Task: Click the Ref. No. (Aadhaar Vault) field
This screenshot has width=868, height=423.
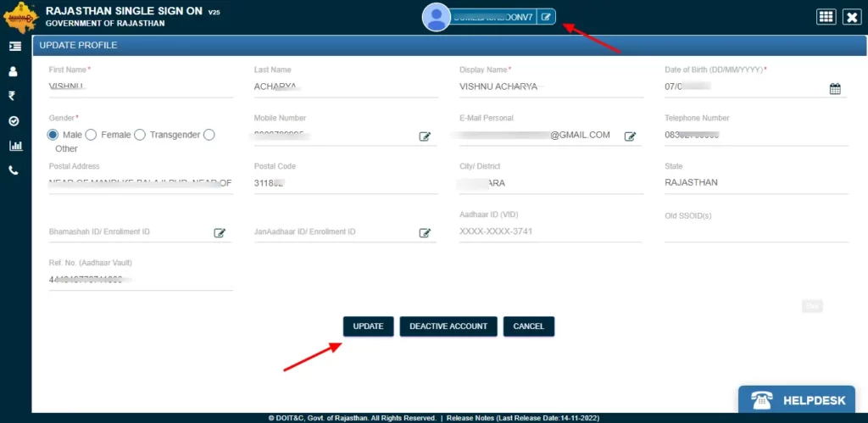Action: [x=141, y=280]
